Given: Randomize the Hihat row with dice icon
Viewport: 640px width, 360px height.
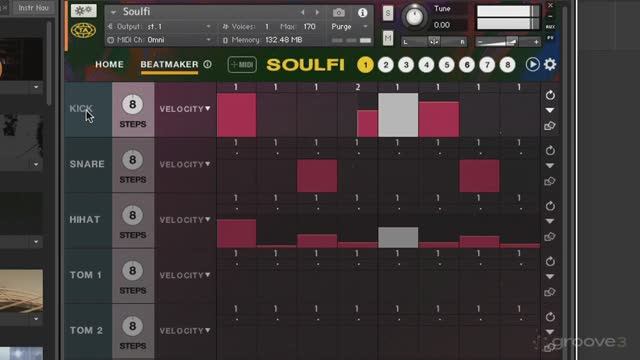Looking at the screenshot, I should [550, 237].
